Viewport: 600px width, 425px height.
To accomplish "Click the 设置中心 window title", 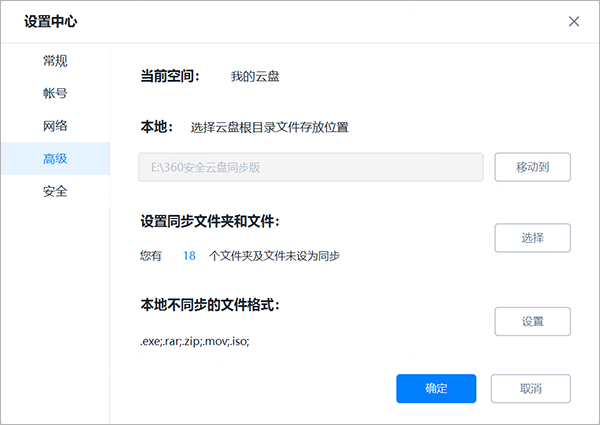I will 51,21.
